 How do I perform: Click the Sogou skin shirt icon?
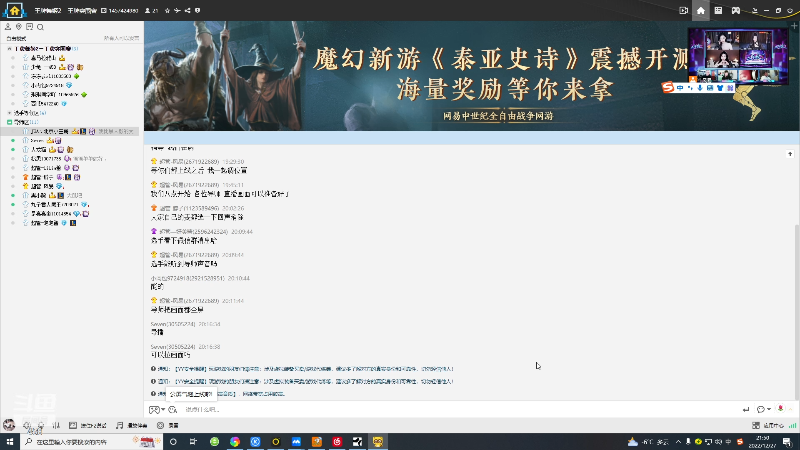click(720, 88)
